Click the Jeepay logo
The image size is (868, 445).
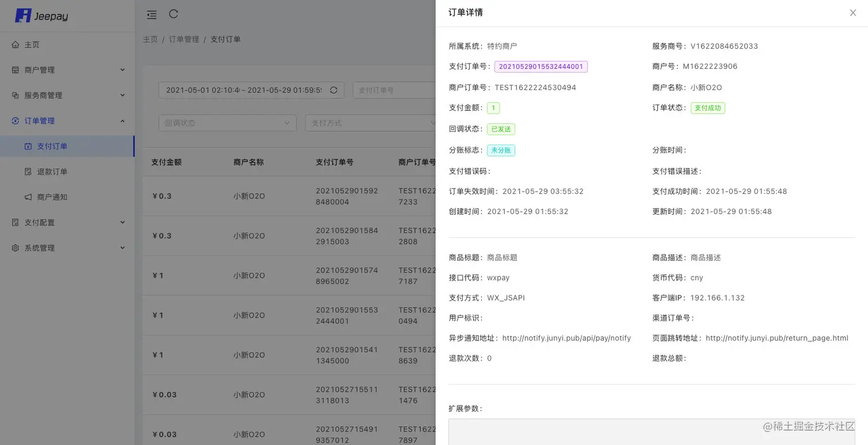(41, 15)
